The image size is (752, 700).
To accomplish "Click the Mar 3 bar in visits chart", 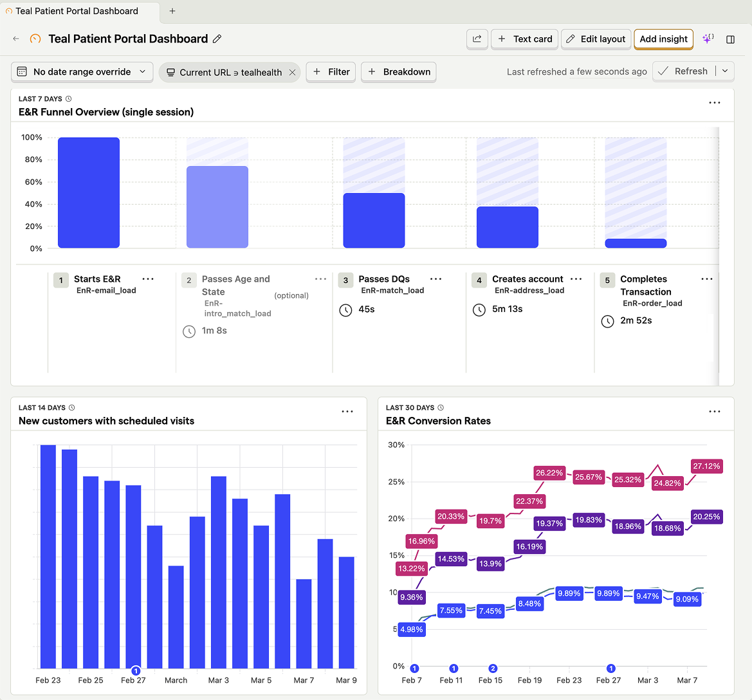I will [219, 573].
